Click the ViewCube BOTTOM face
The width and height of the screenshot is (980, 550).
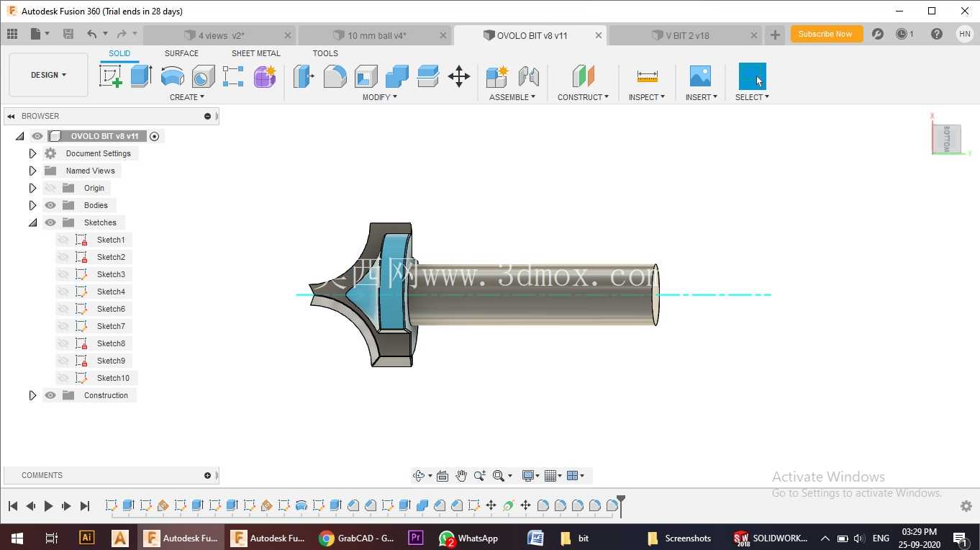coord(947,138)
